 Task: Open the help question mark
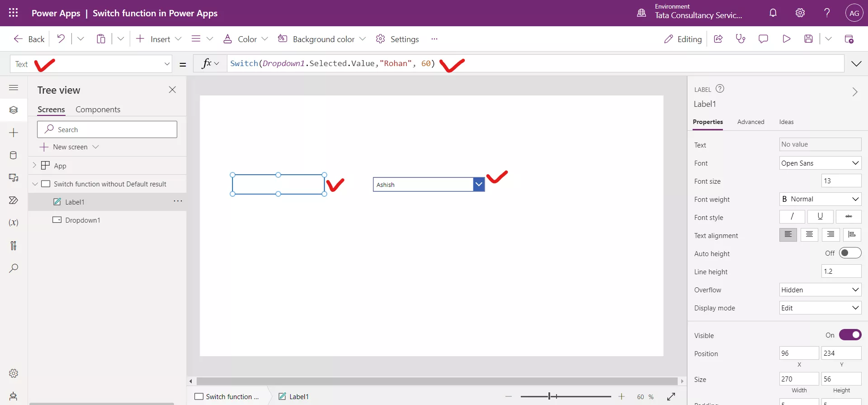[827, 13]
